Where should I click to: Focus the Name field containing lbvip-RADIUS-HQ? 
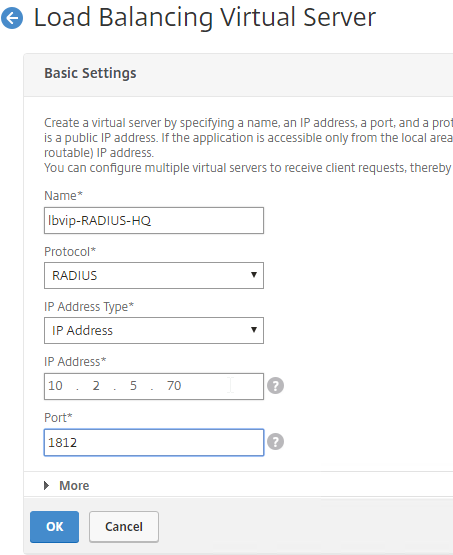(154, 221)
